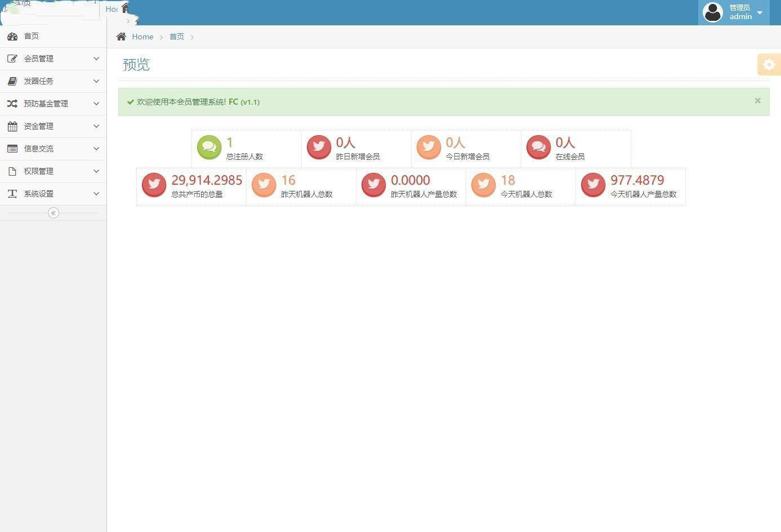Expand the 资金管理 chevron
This screenshot has height=532, width=781.
point(96,126)
